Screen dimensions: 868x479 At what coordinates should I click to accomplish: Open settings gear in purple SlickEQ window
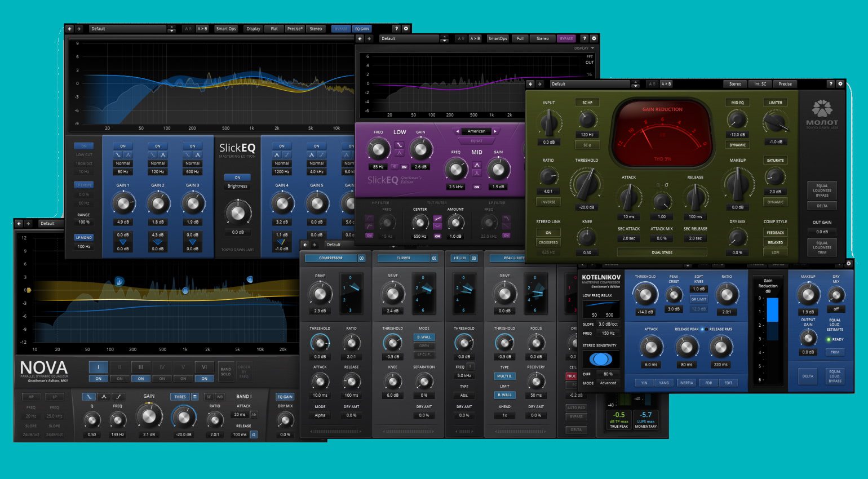594,38
